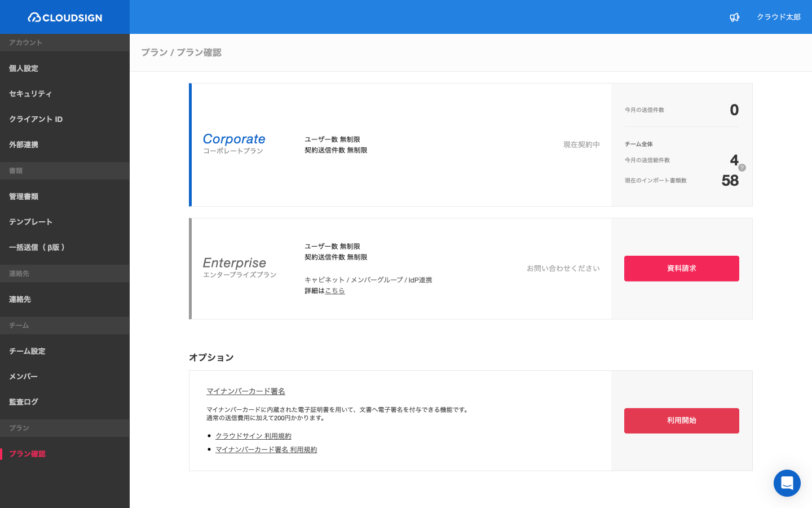Open 個人設定 in sidebar
812x508 pixels.
click(65, 68)
